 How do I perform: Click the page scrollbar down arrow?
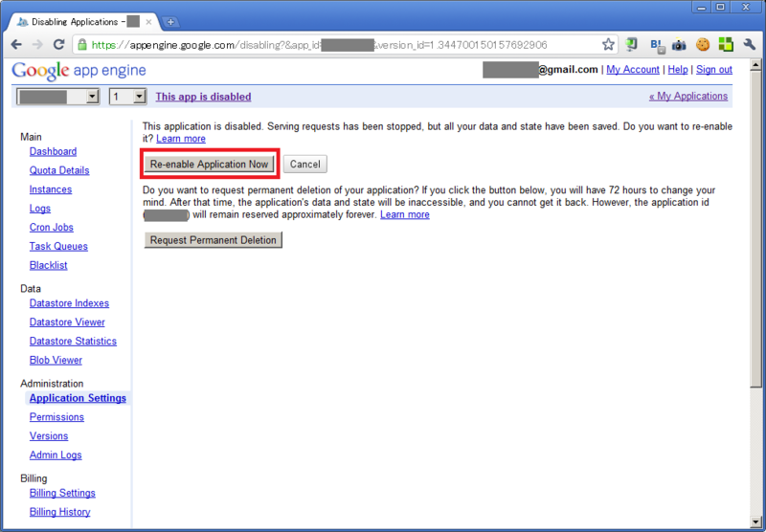click(755, 521)
